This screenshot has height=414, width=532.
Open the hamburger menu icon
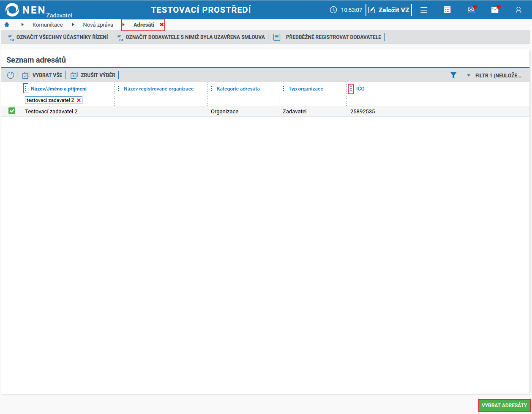(x=424, y=10)
